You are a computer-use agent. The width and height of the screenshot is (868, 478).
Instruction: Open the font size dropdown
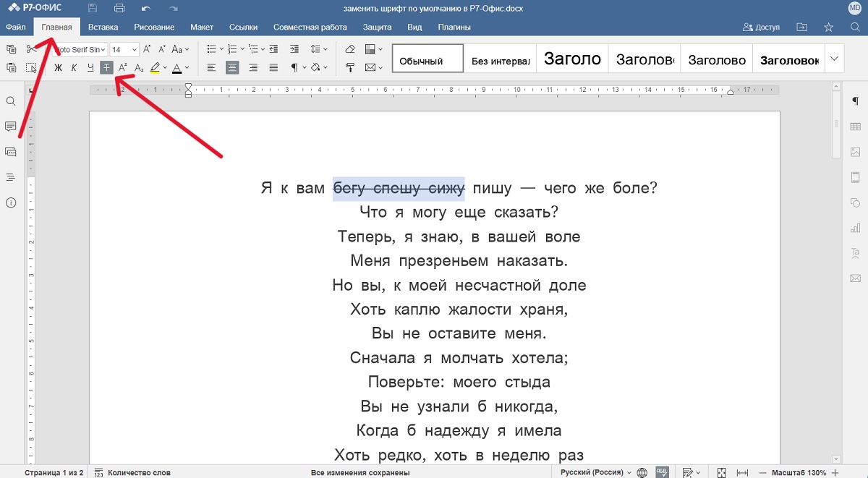click(134, 50)
